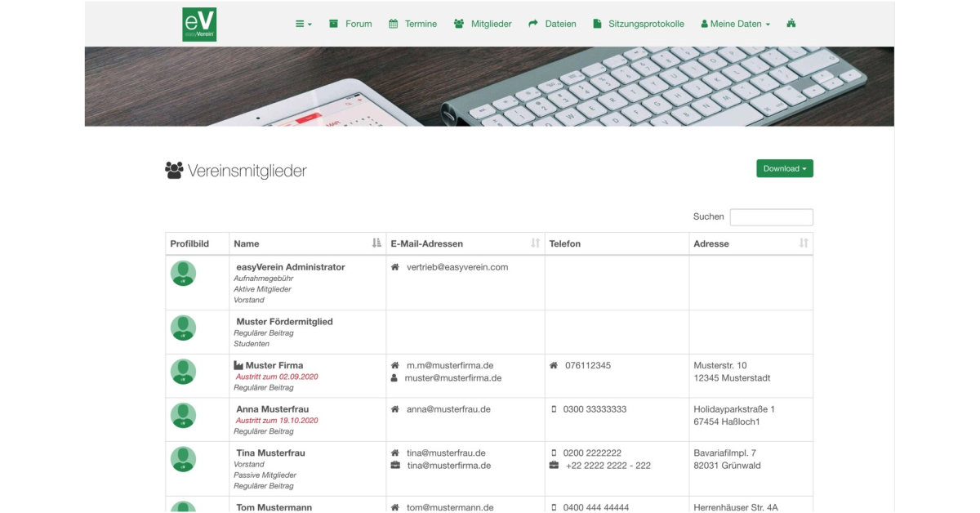Click email m.m@musterfirma.de
Screen dimensions: 980x513
coord(450,365)
